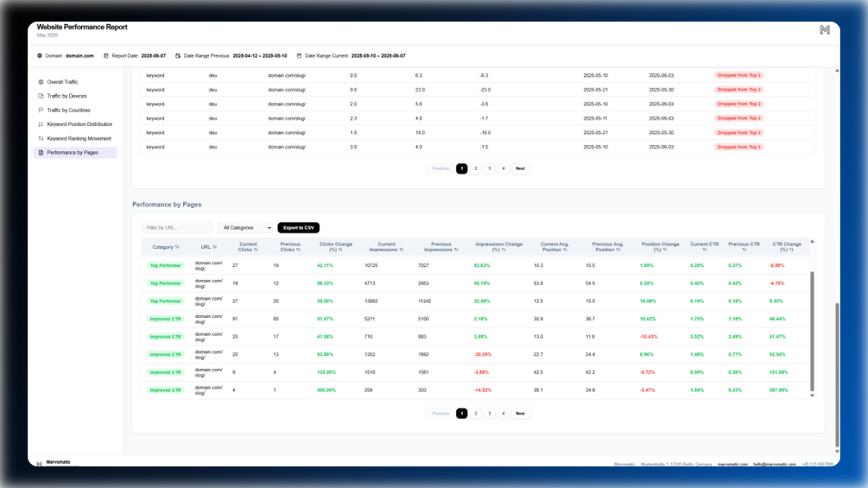Click the table scrollbar's up arrow
Screen dimensions: 868x488
[x=812, y=242]
